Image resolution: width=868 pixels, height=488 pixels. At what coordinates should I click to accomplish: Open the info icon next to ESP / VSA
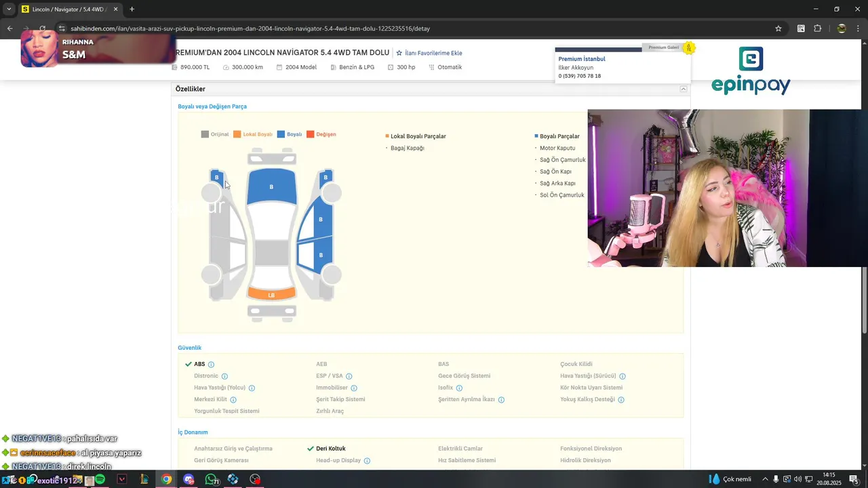[349, 376]
